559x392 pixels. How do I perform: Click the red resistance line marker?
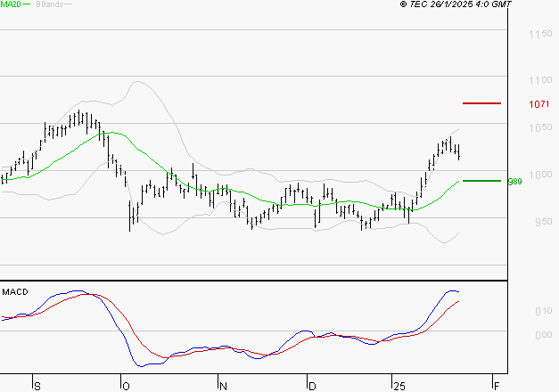(481, 103)
